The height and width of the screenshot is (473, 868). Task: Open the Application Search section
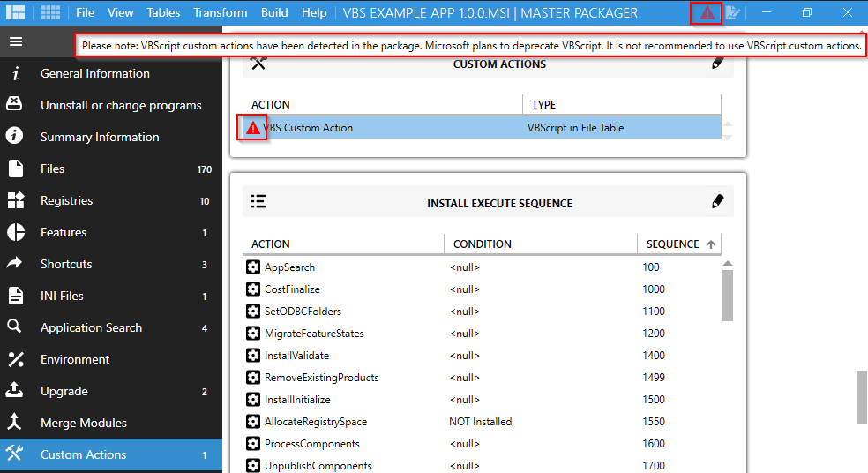point(111,327)
